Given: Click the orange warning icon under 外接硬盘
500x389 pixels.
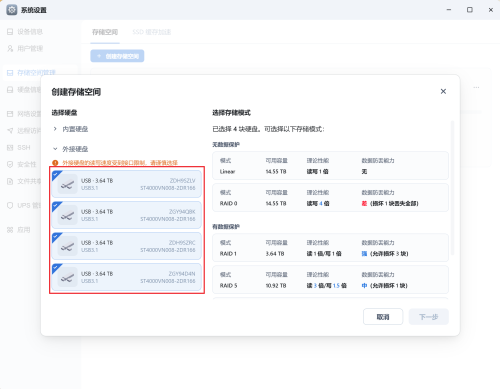Looking at the screenshot, I should tap(55, 163).
